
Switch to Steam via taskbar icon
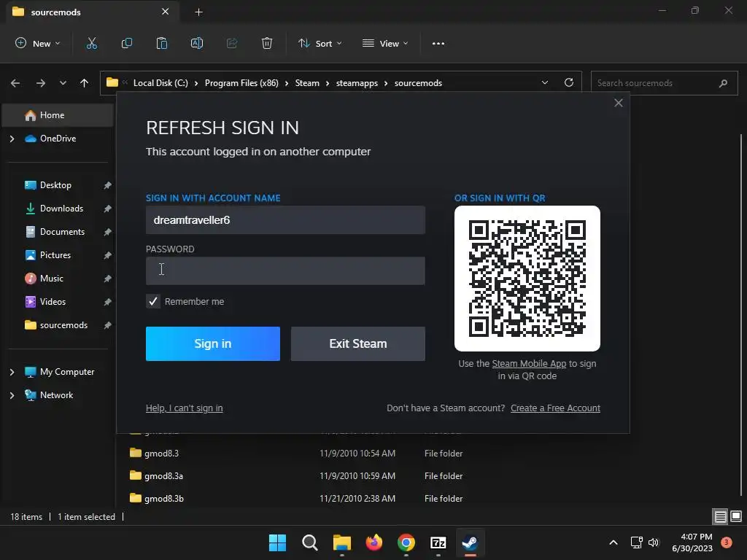click(471, 542)
